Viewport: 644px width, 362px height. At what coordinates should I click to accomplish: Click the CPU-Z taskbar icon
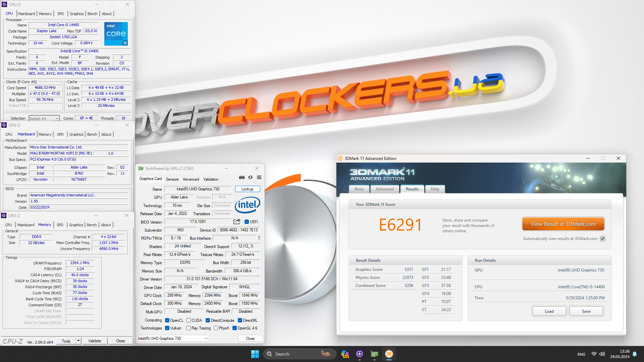[x=360, y=354]
